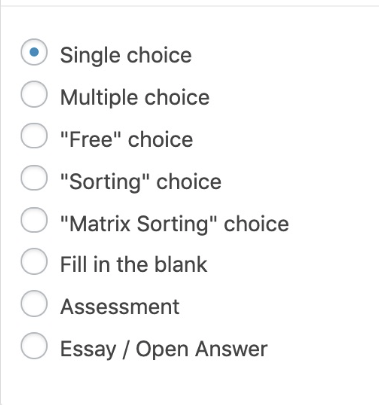Click the "Matrix Sorting" choice label text
This screenshot has height=405, width=379.
coord(175,224)
